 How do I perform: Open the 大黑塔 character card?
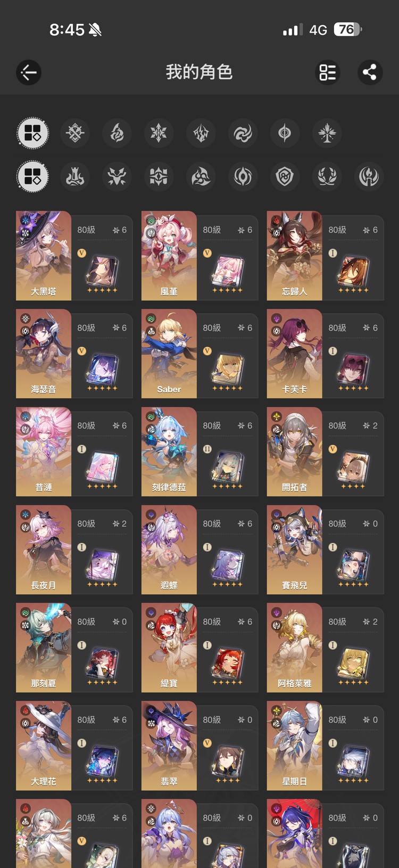(x=74, y=256)
